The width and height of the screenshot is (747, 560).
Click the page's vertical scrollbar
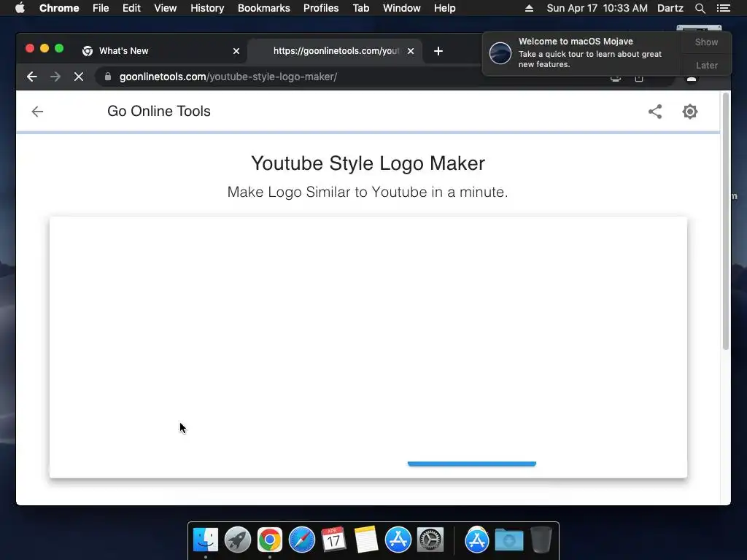(x=726, y=222)
